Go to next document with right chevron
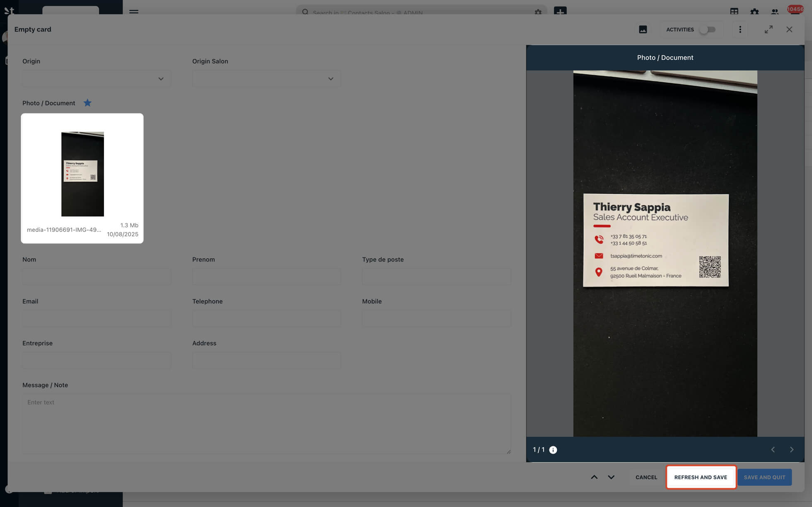Screen dimensions: 812x507 791,450
